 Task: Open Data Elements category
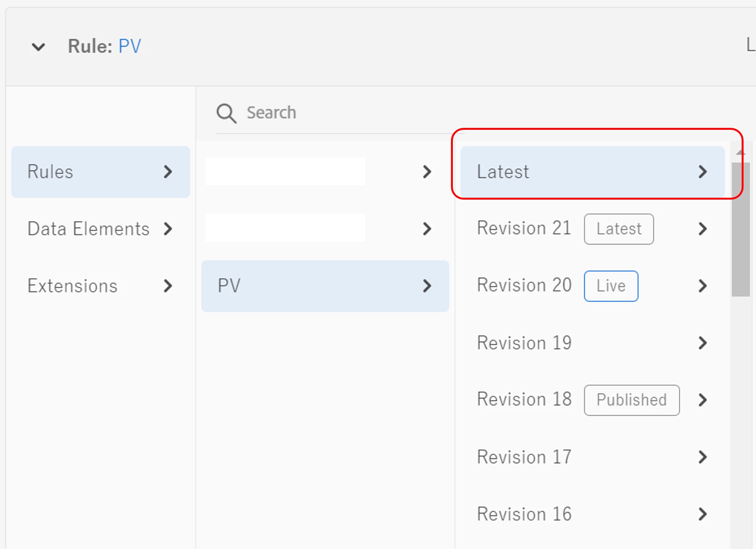[89, 229]
